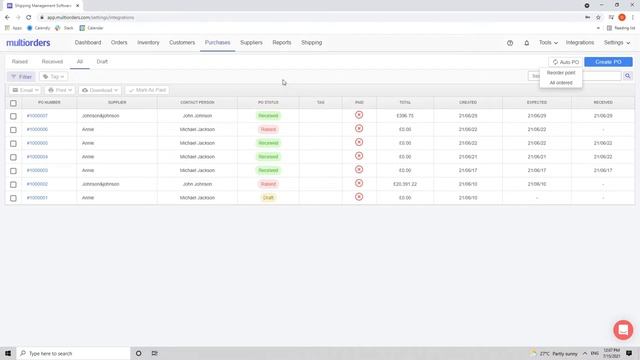This screenshot has height=360, width=640.
Task: Open the help question mark icon
Action: click(x=510, y=43)
